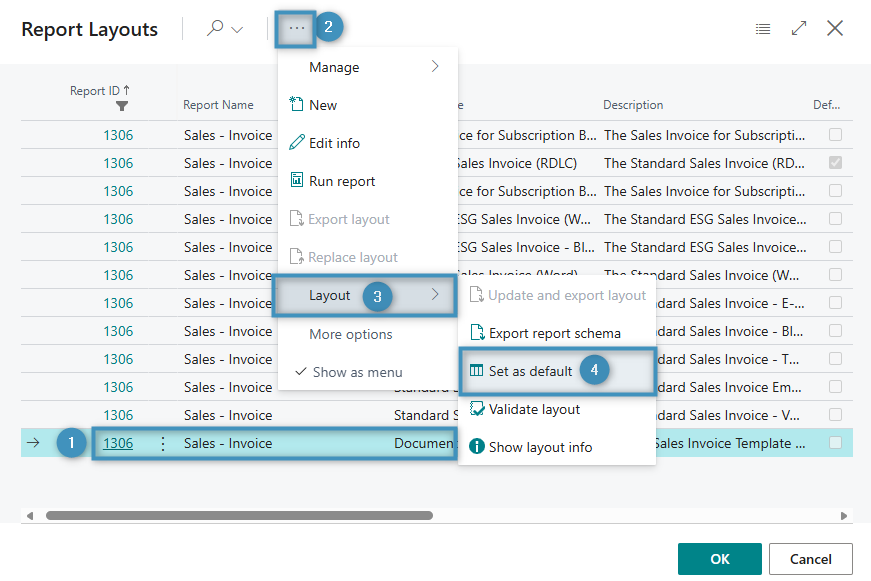871x581 pixels.
Task: Click Export layout entry
Action: point(367,219)
